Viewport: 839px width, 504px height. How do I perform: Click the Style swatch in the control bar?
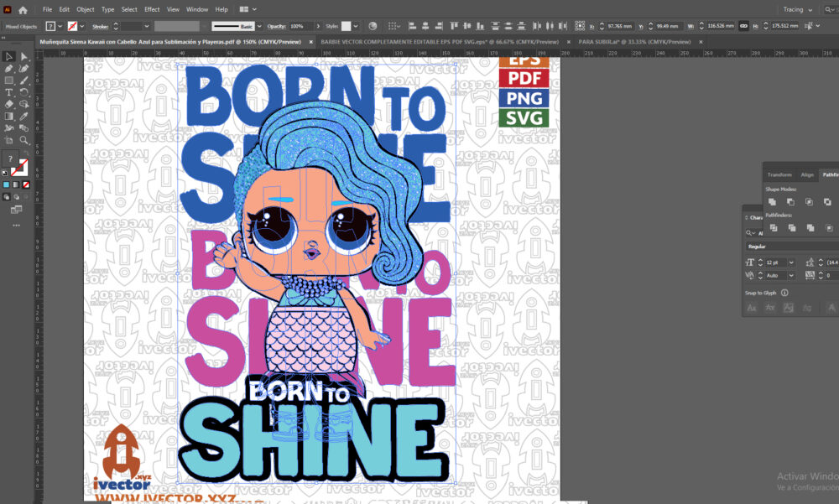tap(347, 26)
